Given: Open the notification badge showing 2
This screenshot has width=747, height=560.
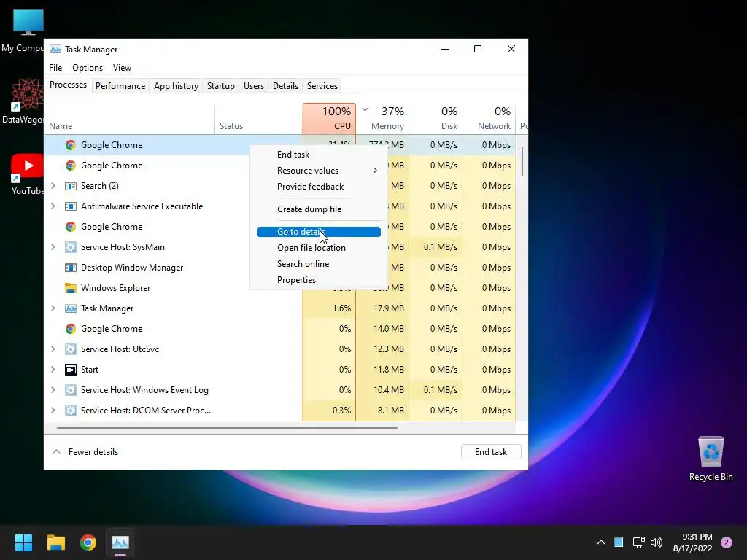Looking at the screenshot, I should [727, 542].
